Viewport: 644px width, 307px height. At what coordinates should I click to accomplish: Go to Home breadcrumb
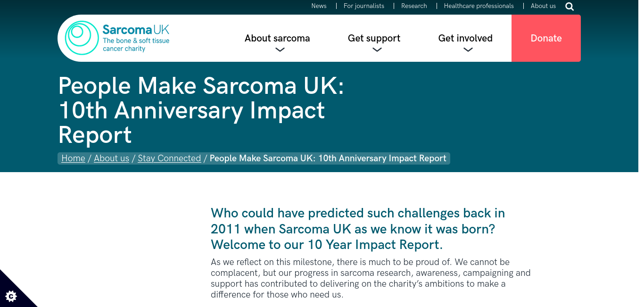pos(73,158)
